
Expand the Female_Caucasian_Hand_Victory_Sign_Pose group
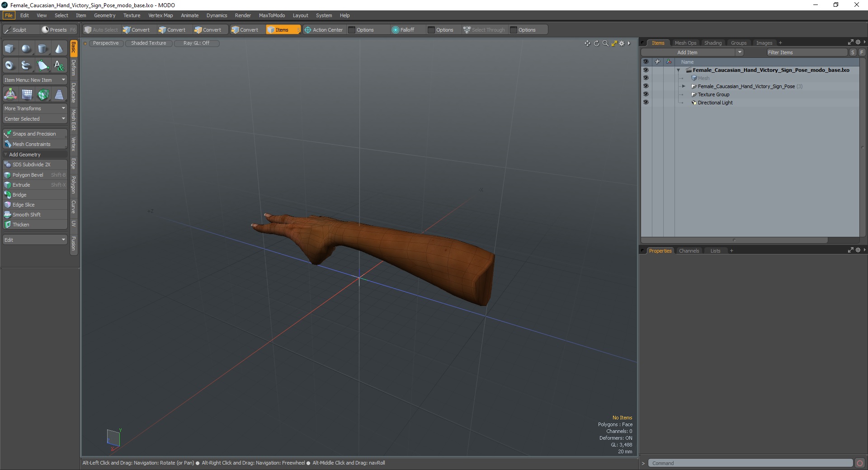pyautogui.click(x=684, y=86)
